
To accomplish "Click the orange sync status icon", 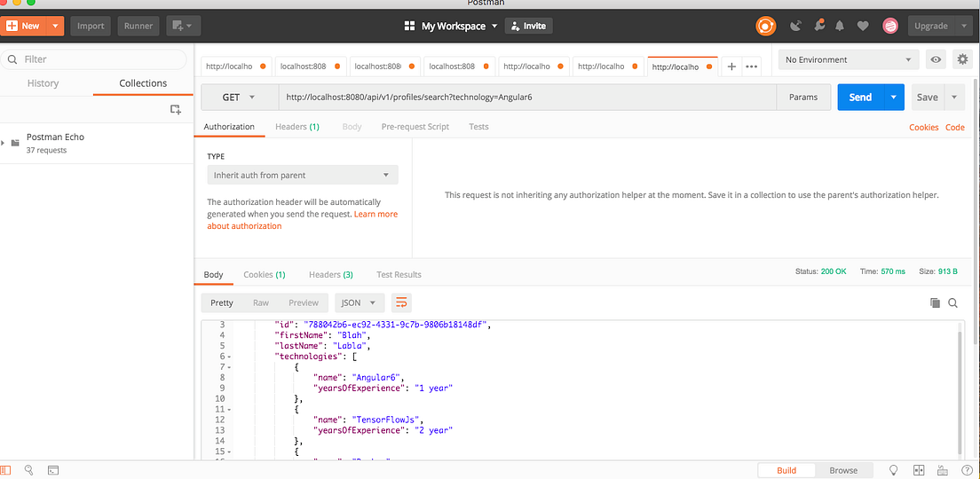I will (x=765, y=26).
